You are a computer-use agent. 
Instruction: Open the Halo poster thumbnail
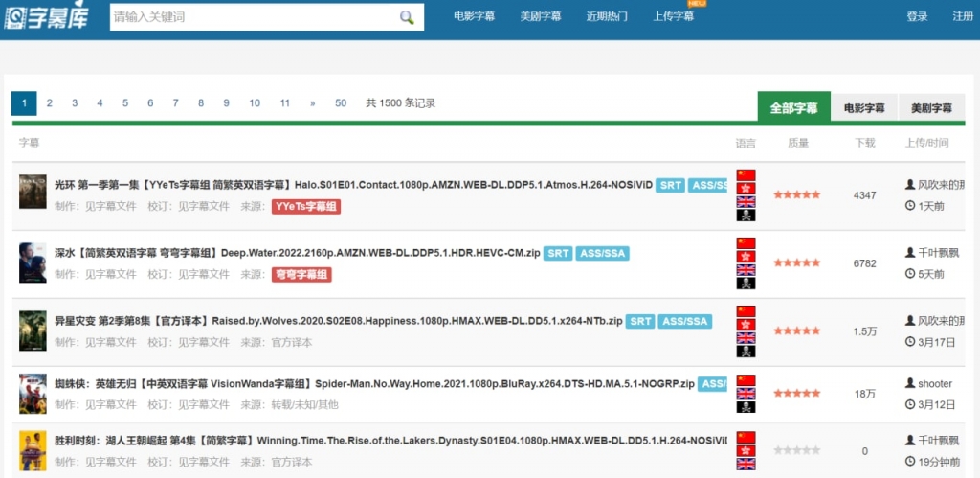[x=33, y=192]
